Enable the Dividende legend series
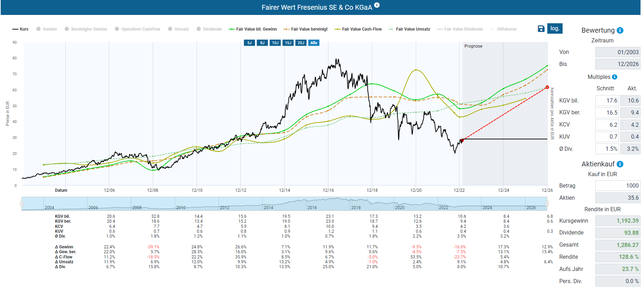644x289 pixels. pyautogui.click(x=209, y=29)
